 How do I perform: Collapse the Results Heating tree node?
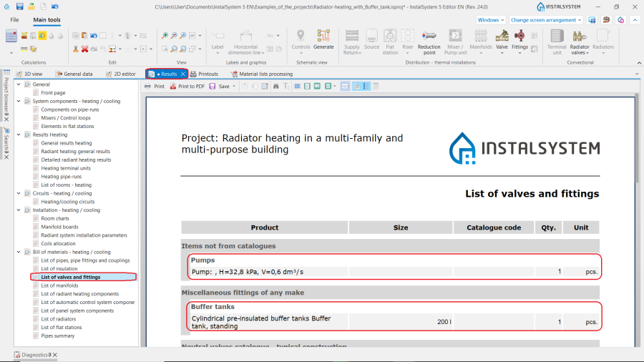point(19,134)
